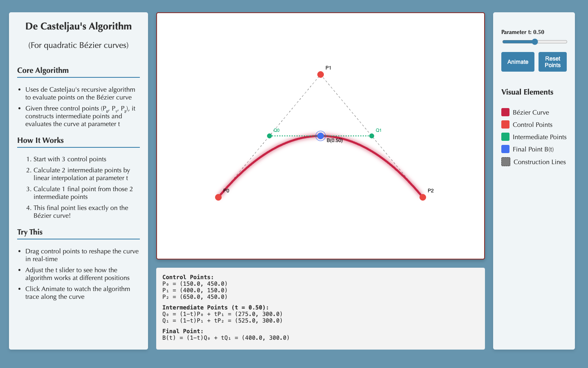Select the red P1 control point
This screenshot has width=588, height=368.
(321, 75)
